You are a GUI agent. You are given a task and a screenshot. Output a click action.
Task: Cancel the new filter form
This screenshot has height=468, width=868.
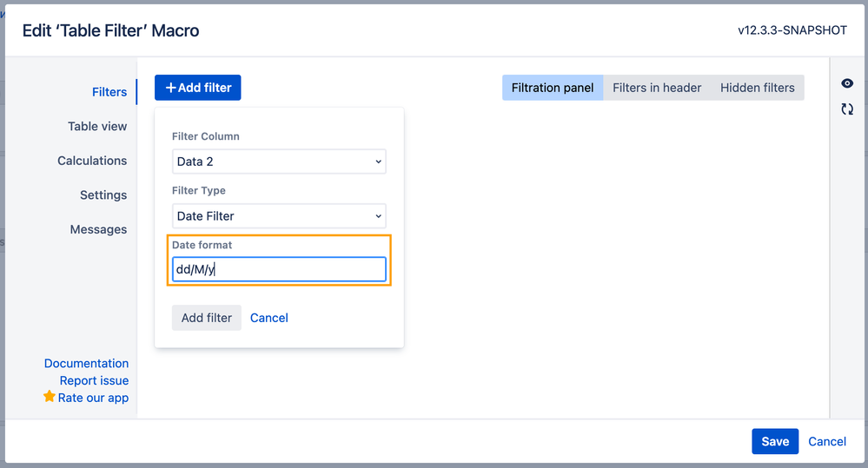tap(269, 318)
